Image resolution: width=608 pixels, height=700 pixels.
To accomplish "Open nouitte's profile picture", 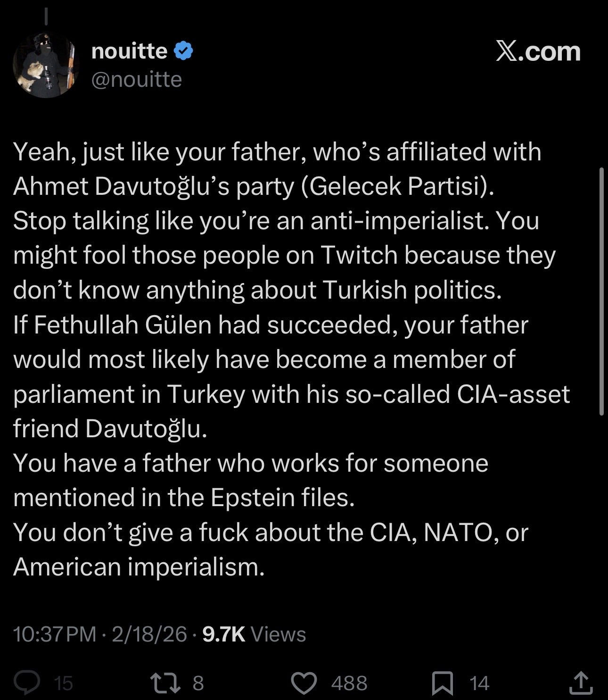I will click(x=45, y=66).
